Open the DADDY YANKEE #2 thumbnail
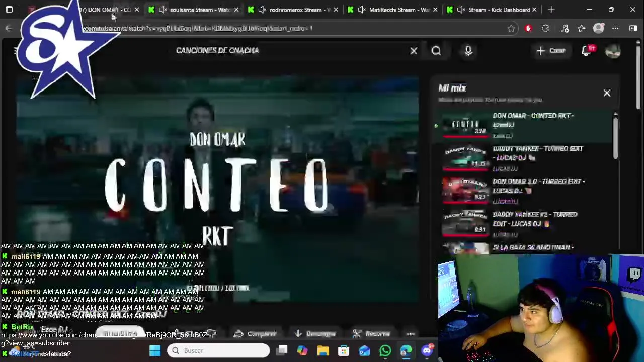This screenshot has width=644, height=362. click(x=465, y=224)
